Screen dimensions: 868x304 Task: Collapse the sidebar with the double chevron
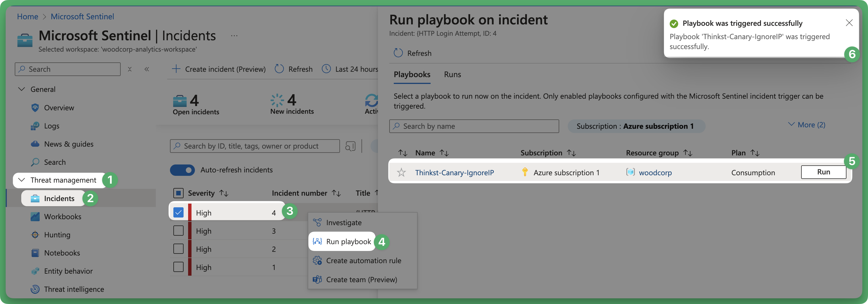click(x=146, y=69)
